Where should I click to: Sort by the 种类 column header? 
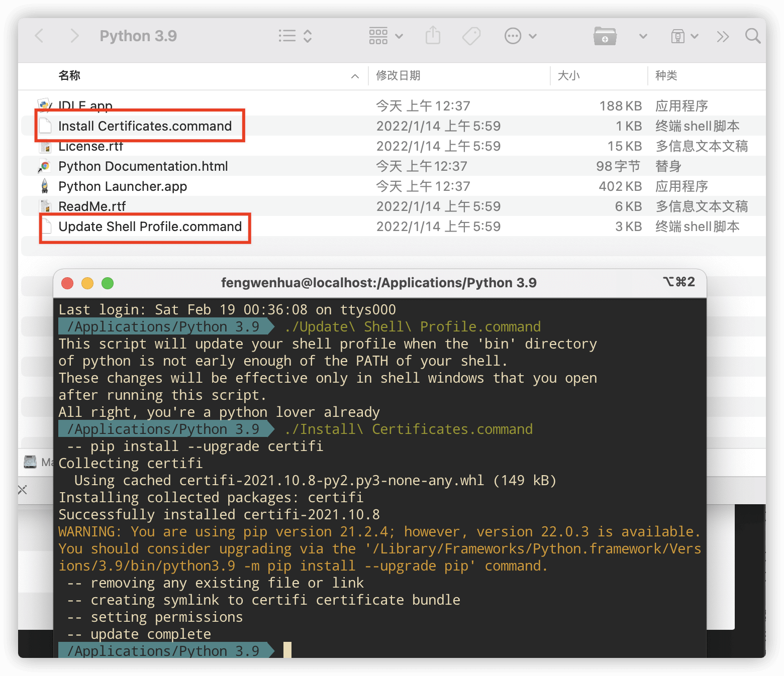pos(666,75)
